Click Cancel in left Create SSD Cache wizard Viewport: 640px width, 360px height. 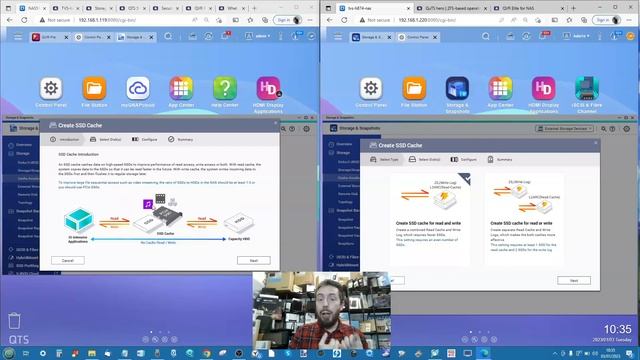(68, 260)
